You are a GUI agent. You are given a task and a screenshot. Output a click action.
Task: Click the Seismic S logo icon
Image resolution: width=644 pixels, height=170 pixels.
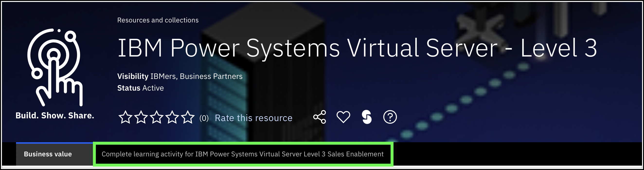(367, 117)
